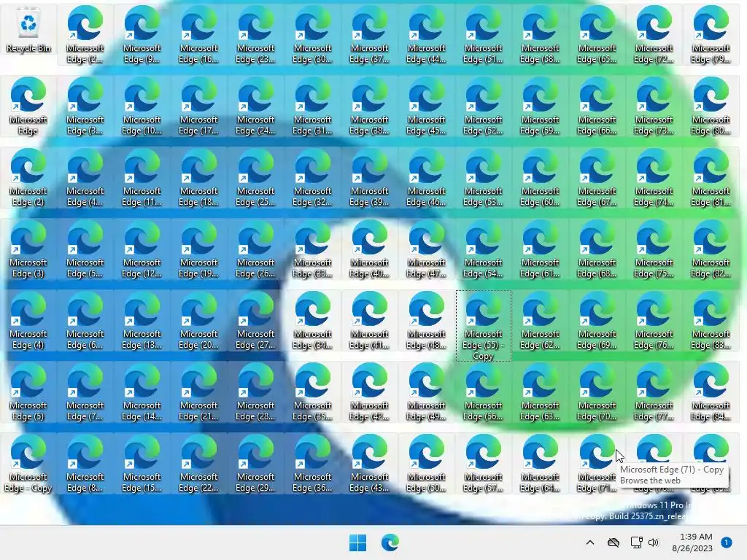Select the Microsoft Edge (3) shortcut
Image resolution: width=747 pixels, height=560 pixels.
pos(28,249)
